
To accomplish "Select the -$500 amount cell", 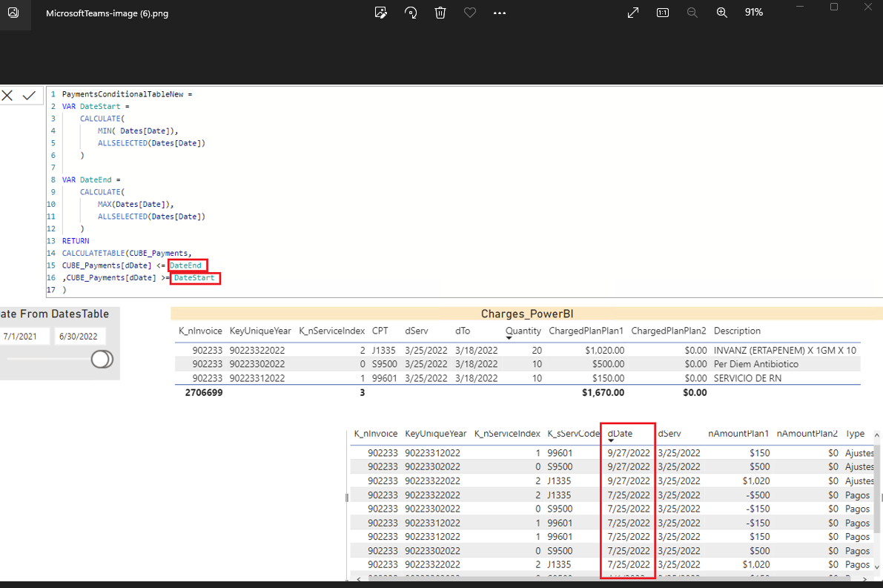I will (758, 495).
